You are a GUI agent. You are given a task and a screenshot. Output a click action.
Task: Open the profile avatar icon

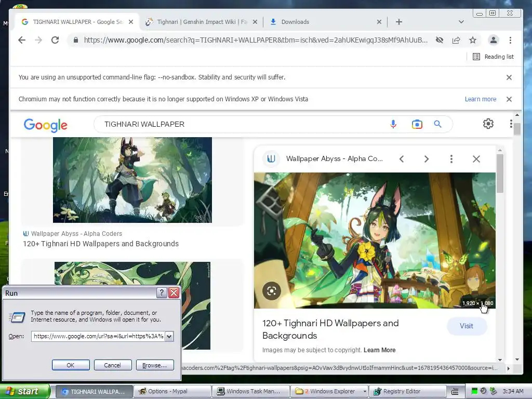click(494, 40)
